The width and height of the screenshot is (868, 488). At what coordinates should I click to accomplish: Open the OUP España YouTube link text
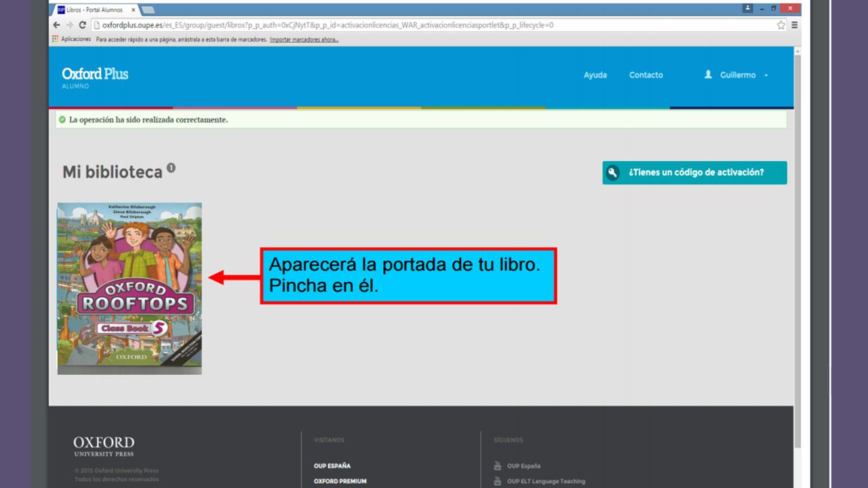click(x=524, y=466)
